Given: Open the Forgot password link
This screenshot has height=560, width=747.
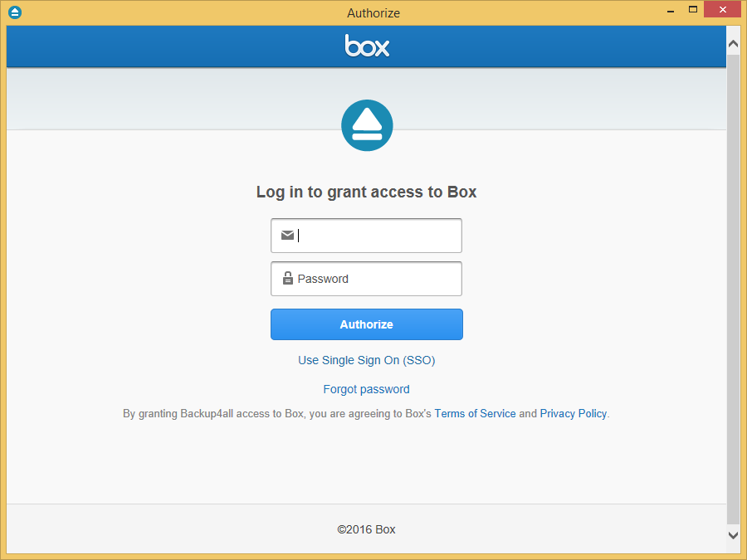Looking at the screenshot, I should [366, 390].
